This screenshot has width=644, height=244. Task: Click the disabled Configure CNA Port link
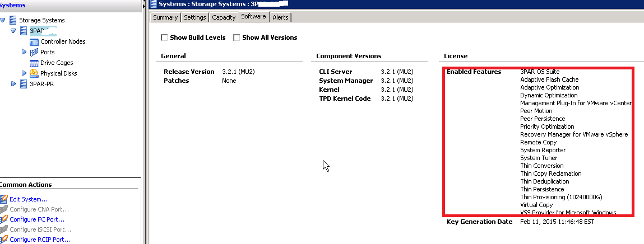39,209
